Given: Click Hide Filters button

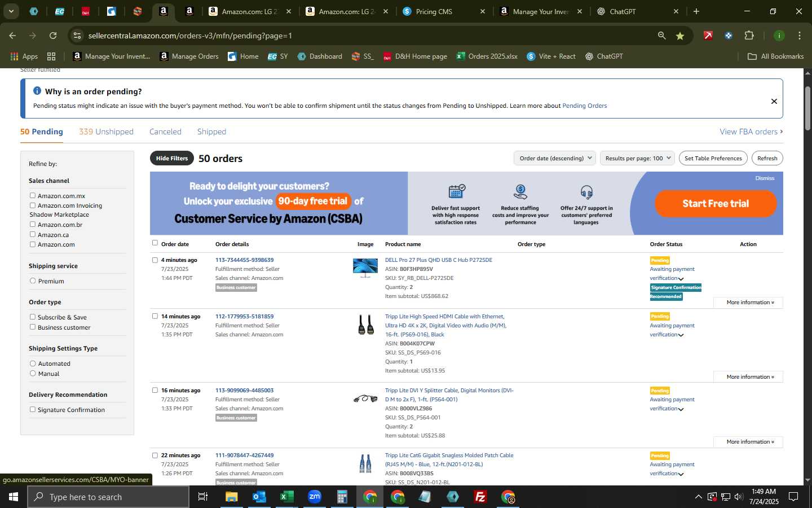Looking at the screenshot, I should (172, 158).
